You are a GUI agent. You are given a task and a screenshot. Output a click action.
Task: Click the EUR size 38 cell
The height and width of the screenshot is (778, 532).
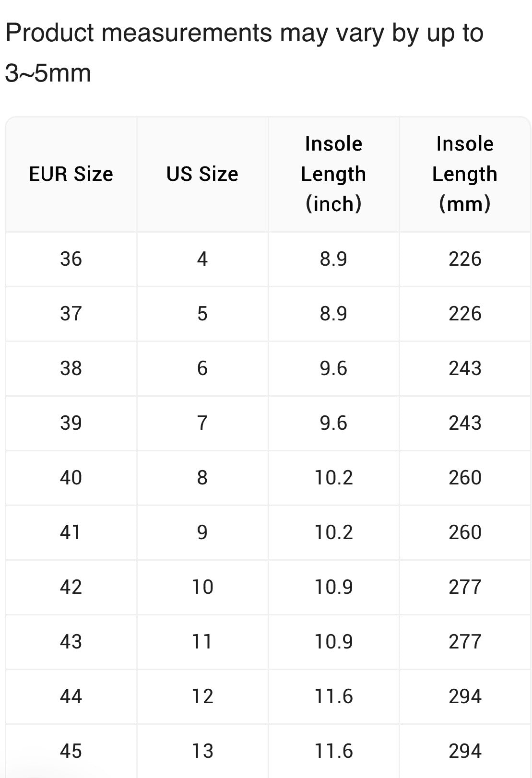click(71, 368)
